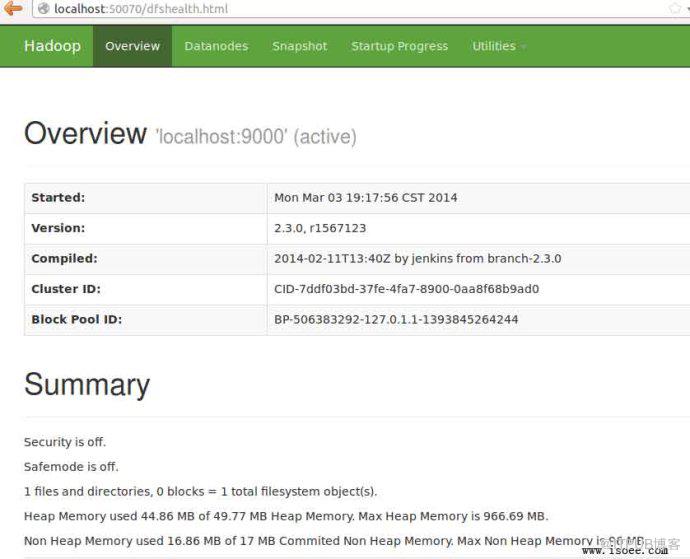Select the CID-7ddf03bd cluster ID value
The image size is (690, 559).
click(407, 289)
